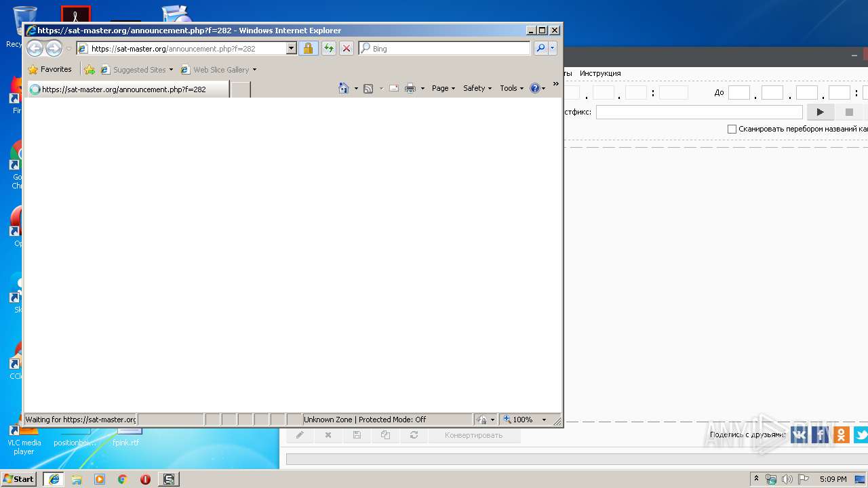The height and width of the screenshot is (488, 868).
Task: Click the IE Forward navigation arrow
Action: point(54,48)
